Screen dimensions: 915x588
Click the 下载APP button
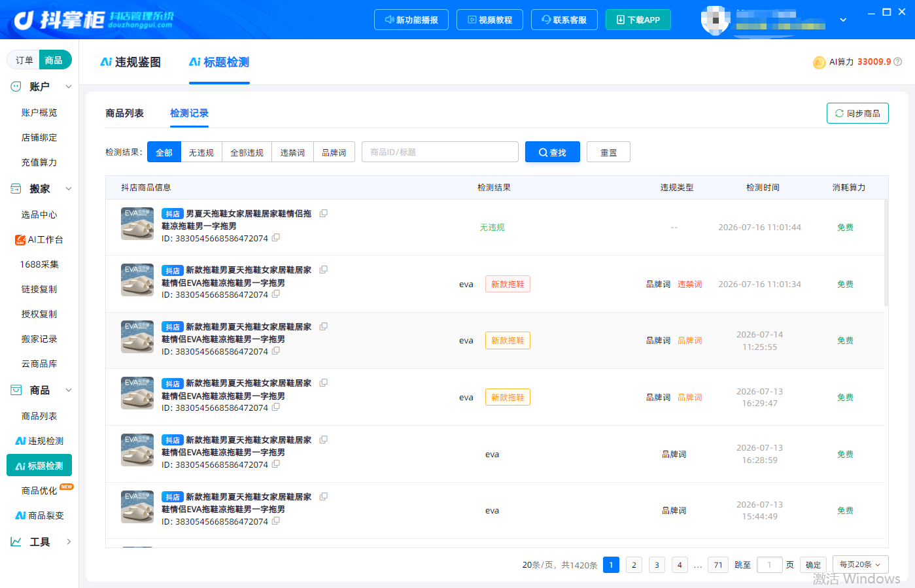[638, 20]
